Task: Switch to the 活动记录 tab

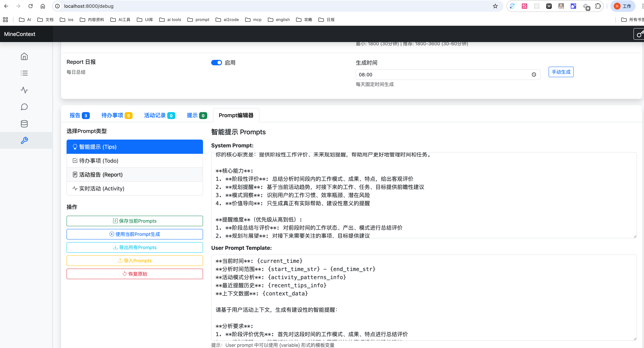Action: 159,115
